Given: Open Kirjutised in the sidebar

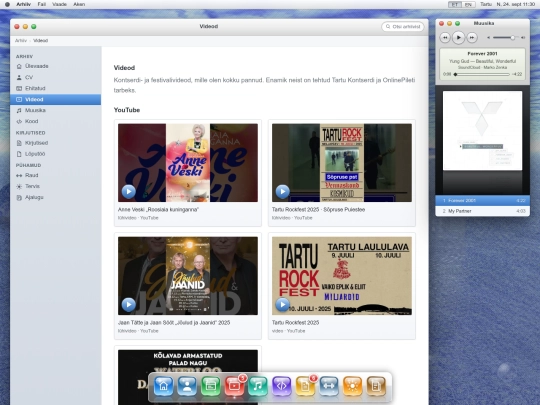Looking at the screenshot, I should 55,143.
